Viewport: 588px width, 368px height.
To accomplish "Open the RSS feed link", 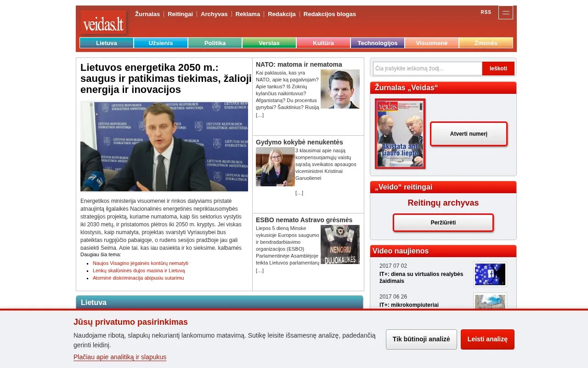I will pyautogui.click(x=486, y=12).
